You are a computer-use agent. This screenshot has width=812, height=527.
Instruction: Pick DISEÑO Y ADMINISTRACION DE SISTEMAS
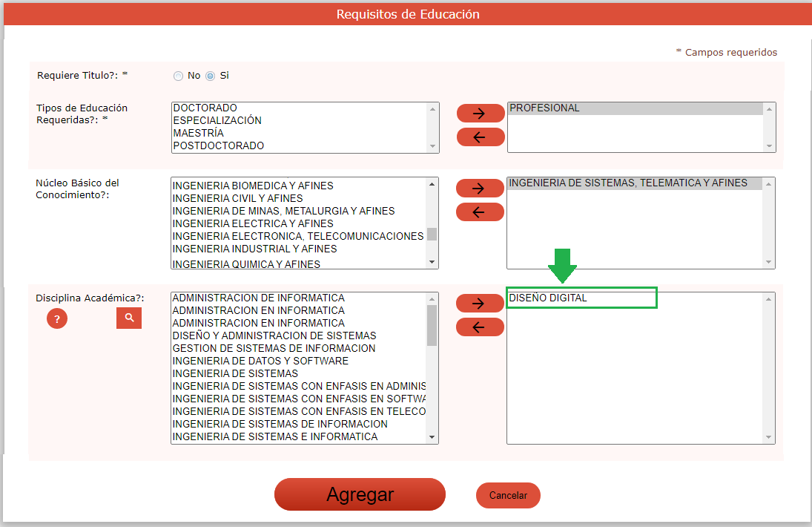(x=299, y=335)
